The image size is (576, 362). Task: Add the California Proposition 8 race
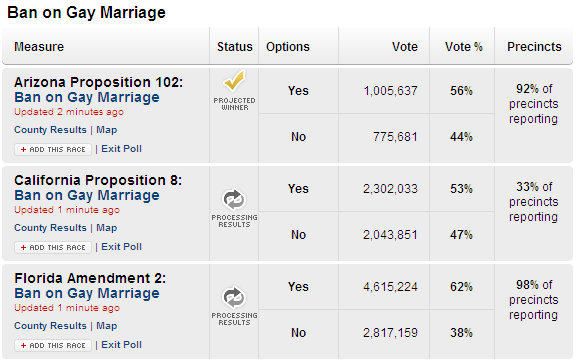point(53,247)
